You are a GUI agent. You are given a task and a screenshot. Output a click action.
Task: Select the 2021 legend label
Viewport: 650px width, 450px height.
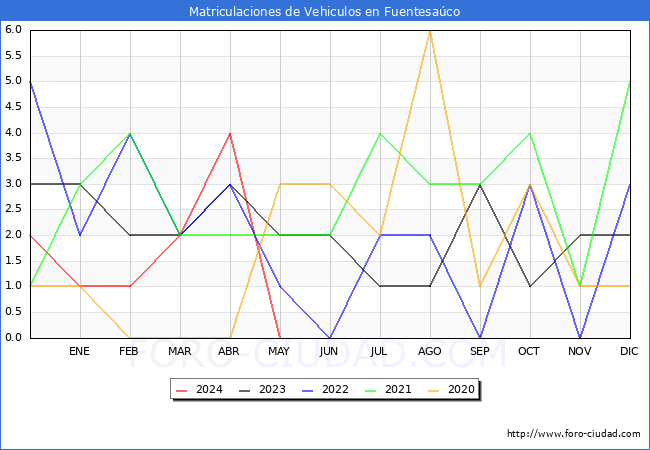398,390
